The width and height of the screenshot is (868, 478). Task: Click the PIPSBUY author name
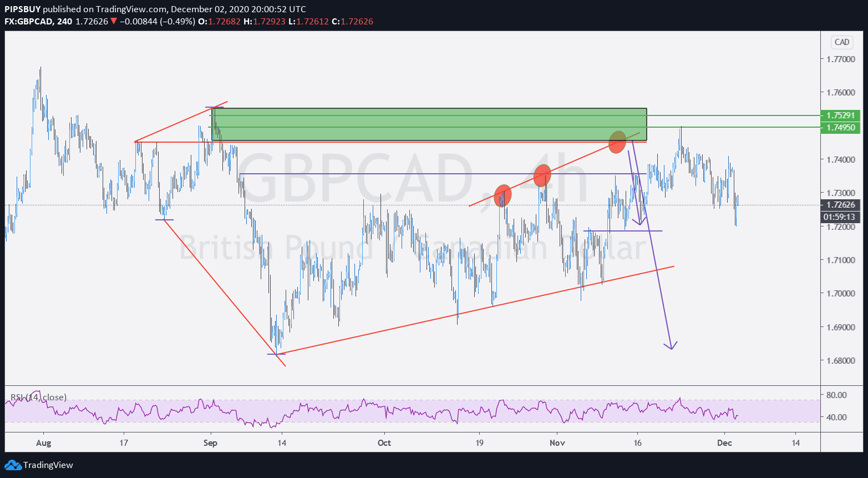pyautogui.click(x=22, y=9)
